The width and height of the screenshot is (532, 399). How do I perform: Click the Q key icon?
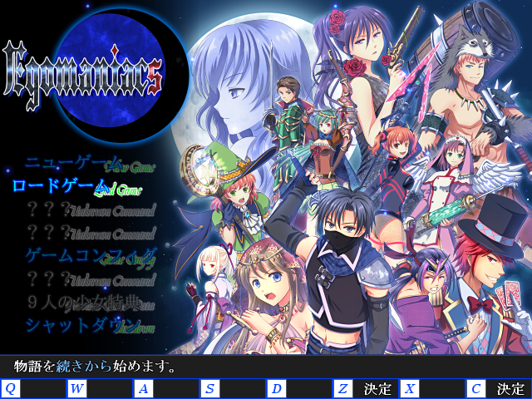click(11, 388)
